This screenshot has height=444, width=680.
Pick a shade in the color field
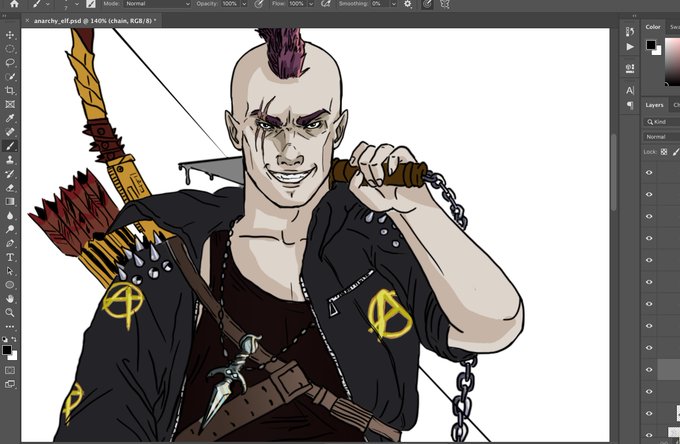[x=673, y=62]
